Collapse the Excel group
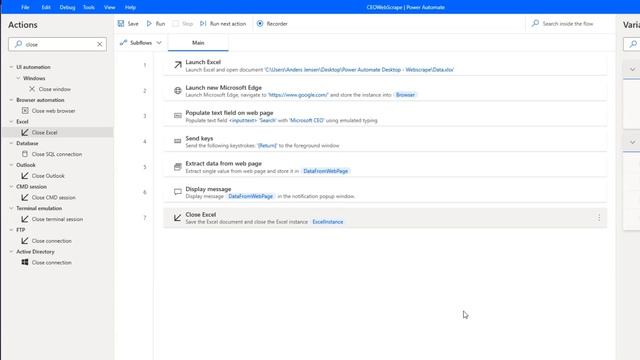Screen dimensions: 640x360 coord(11,122)
